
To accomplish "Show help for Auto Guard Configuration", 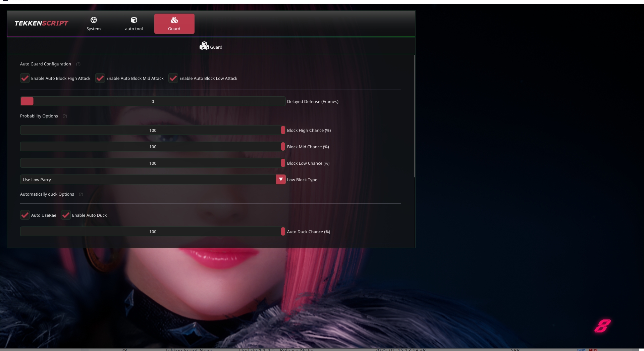I will (78, 64).
